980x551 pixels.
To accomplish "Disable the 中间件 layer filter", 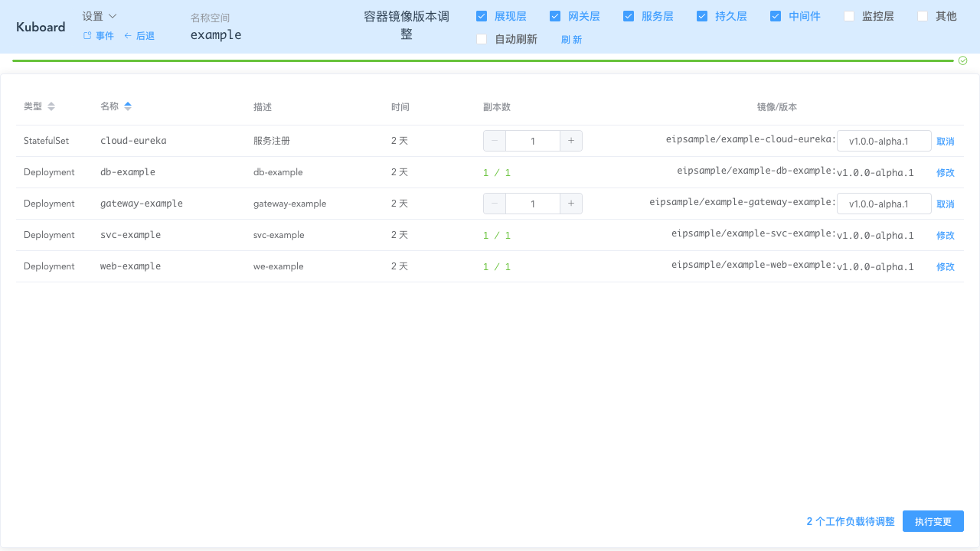I will pos(776,15).
